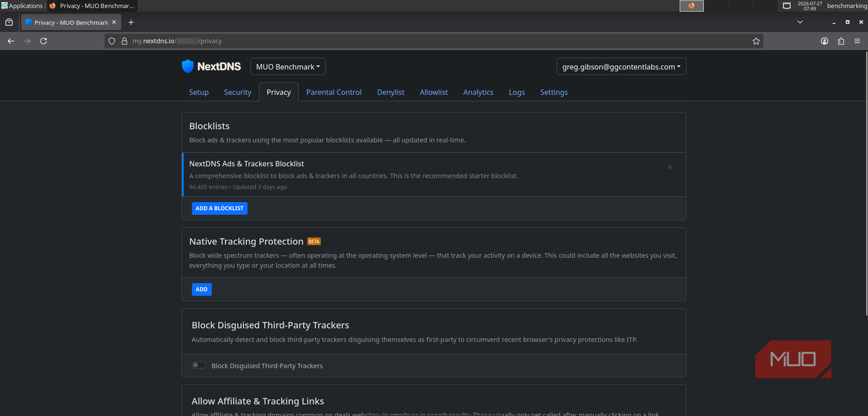868x416 pixels.
Task: Reload the current page
Action: point(43,41)
